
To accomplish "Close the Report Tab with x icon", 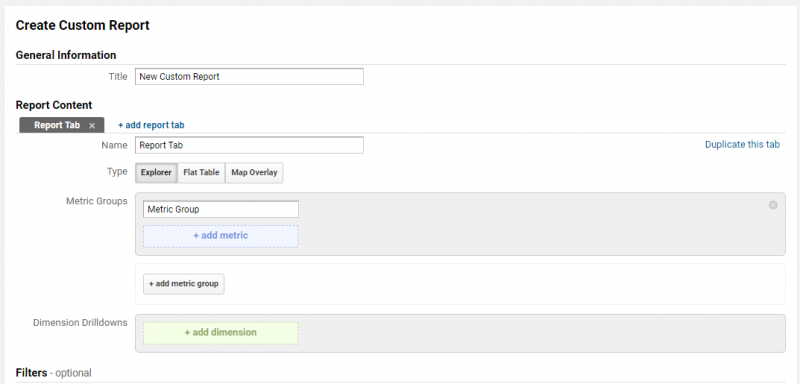I will tap(92, 125).
